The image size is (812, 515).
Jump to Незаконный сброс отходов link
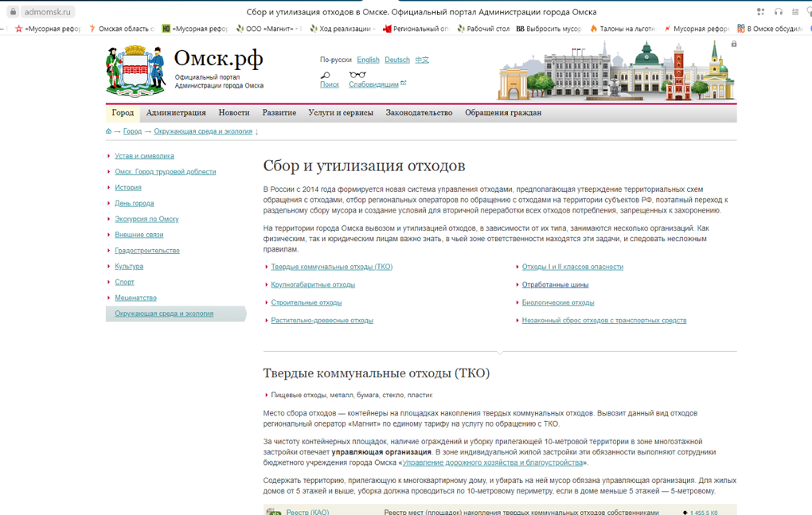(603, 321)
